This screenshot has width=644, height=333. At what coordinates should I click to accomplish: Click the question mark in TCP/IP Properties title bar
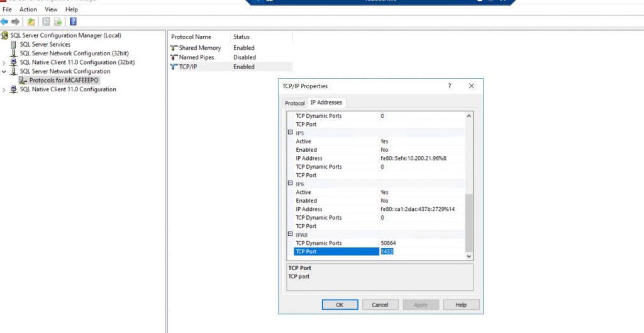click(449, 86)
